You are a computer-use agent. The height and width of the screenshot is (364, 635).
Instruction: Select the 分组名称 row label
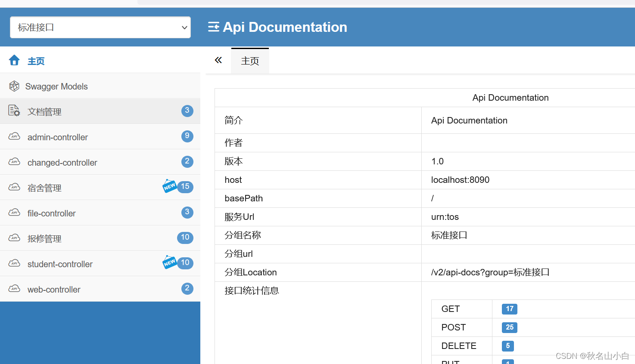(x=243, y=235)
